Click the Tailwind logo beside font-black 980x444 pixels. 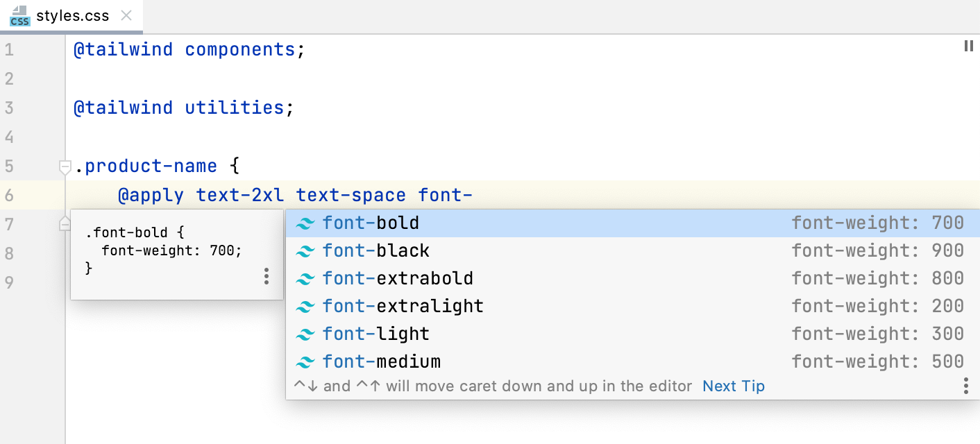coord(305,250)
